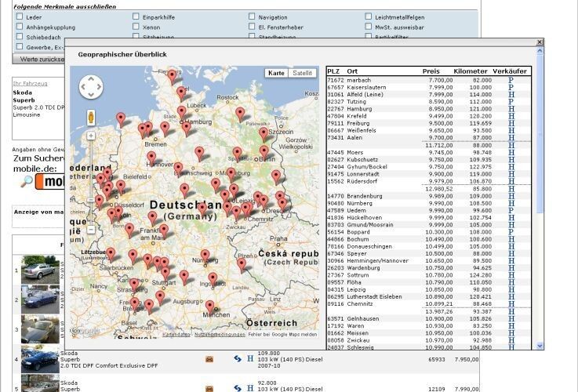Enable the Einparkhilfe exclusion checkbox
This screenshot has height=392, width=578.
point(136,16)
